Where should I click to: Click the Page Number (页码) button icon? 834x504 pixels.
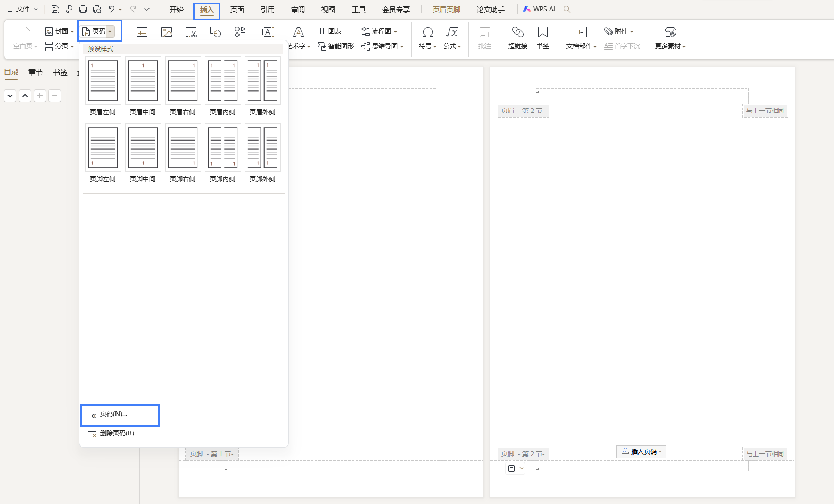click(x=86, y=31)
